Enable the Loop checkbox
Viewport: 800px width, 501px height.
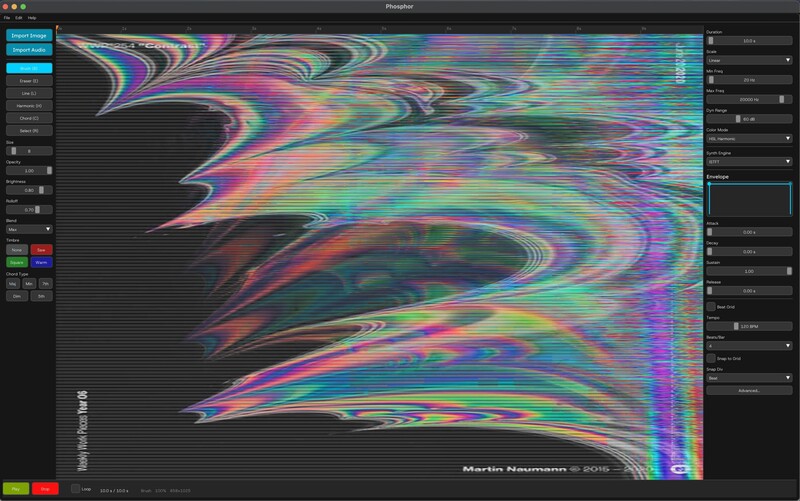point(75,488)
